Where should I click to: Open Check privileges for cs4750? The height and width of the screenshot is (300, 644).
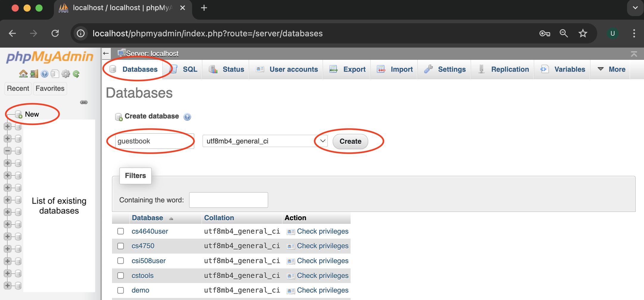(322, 246)
